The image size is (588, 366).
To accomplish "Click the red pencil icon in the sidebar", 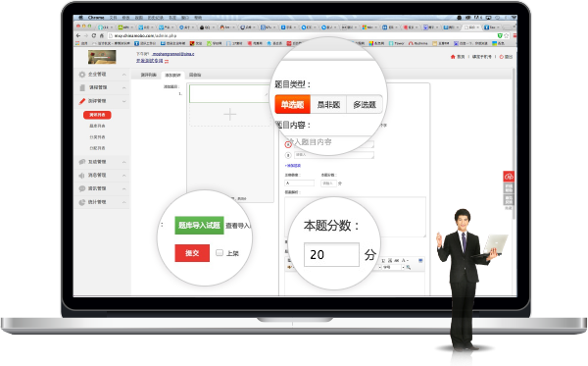I will 82,101.
